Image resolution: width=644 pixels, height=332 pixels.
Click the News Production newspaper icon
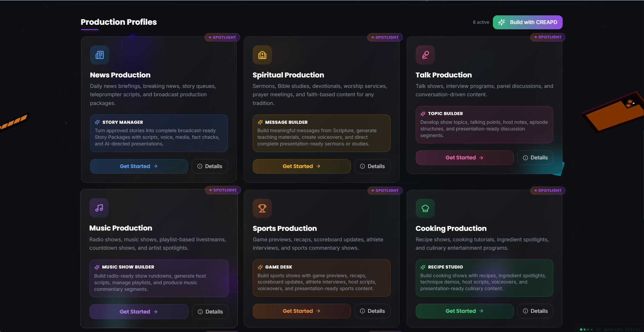99,55
